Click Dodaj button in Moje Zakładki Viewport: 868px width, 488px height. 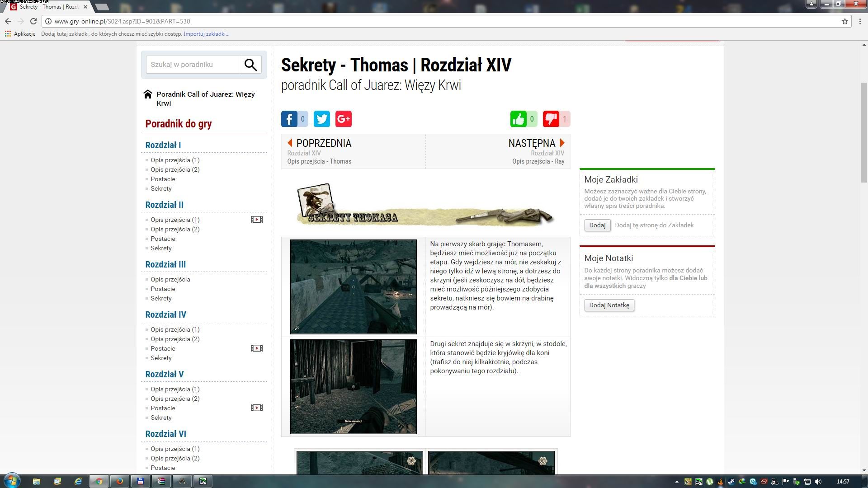coord(597,225)
